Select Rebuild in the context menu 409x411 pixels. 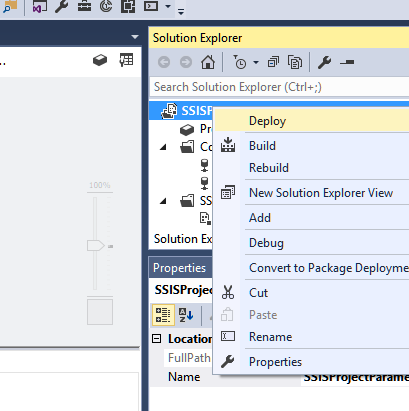click(x=311, y=168)
